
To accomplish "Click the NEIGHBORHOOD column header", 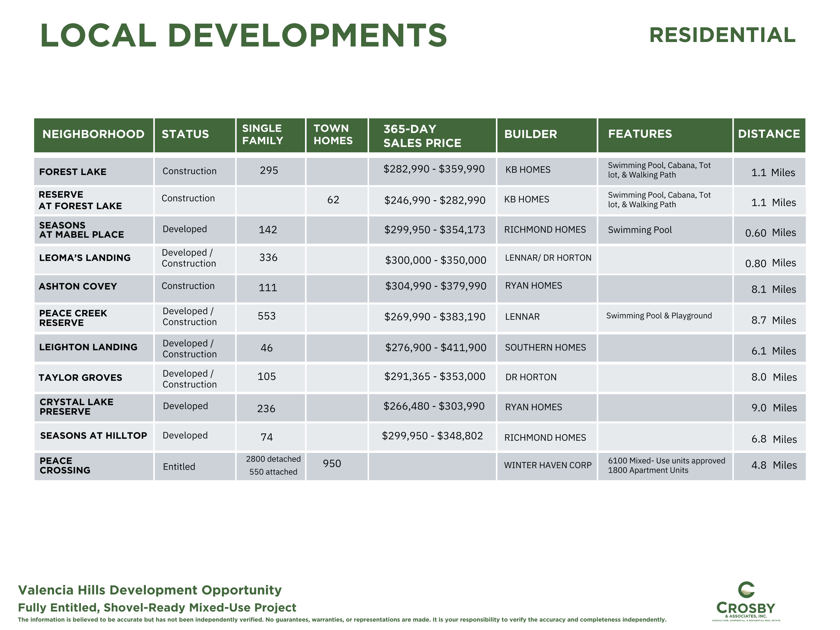I will tap(93, 134).
